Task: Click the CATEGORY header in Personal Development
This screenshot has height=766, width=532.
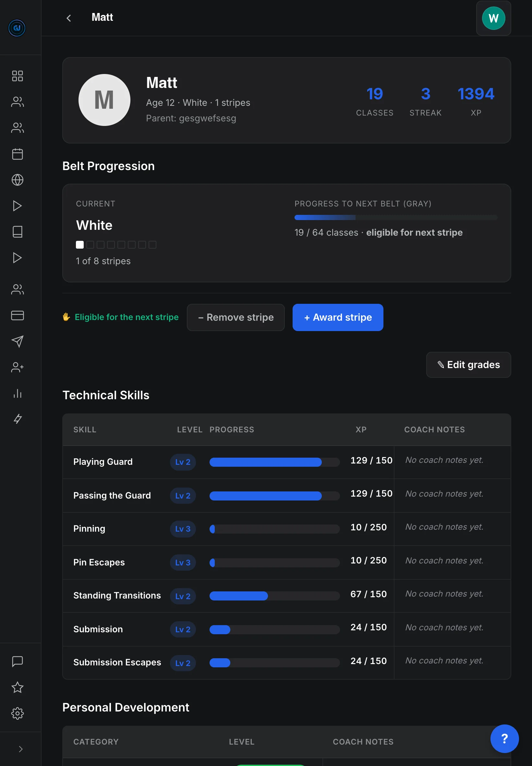Action: (x=96, y=742)
